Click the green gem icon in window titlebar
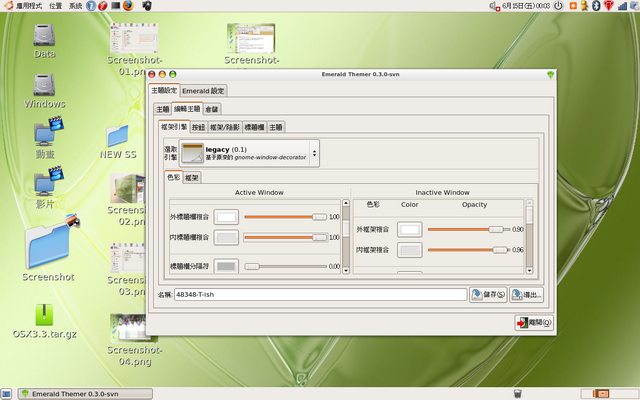The height and width of the screenshot is (400, 640). click(x=550, y=75)
